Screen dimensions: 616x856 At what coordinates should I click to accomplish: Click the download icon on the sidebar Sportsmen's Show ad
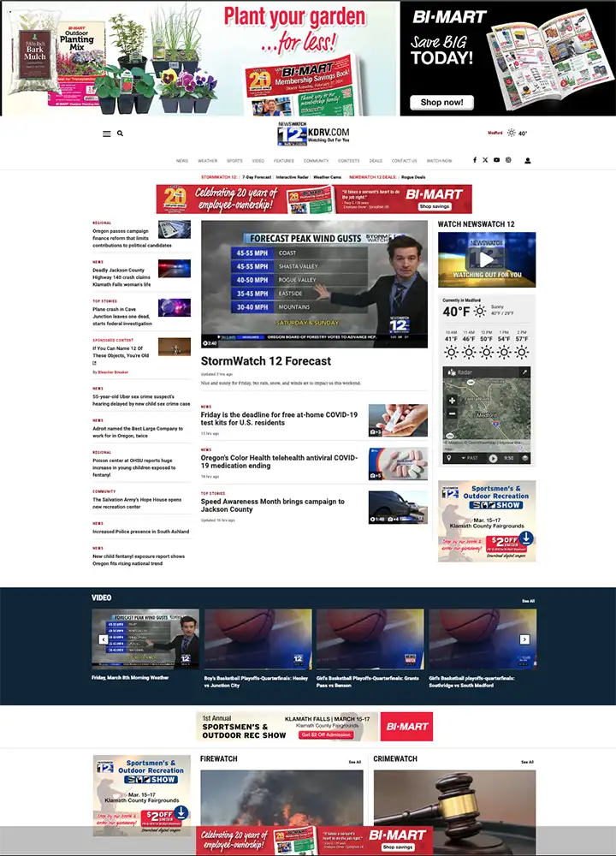coord(526,538)
